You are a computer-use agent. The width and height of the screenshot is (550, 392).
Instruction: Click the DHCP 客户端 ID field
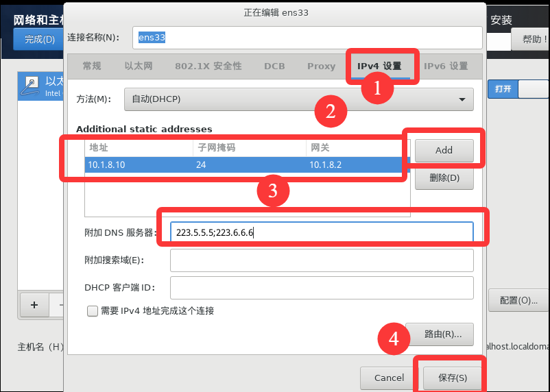(x=322, y=288)
